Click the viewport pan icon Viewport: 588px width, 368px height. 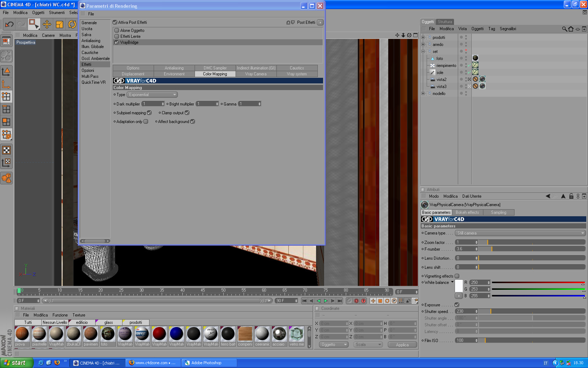pos(397,35)
